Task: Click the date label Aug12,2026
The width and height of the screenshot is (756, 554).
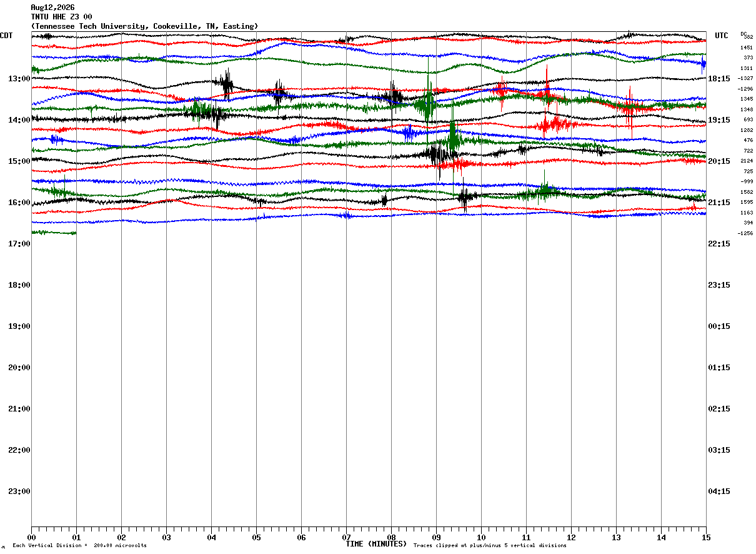Action: click(52, 8)
